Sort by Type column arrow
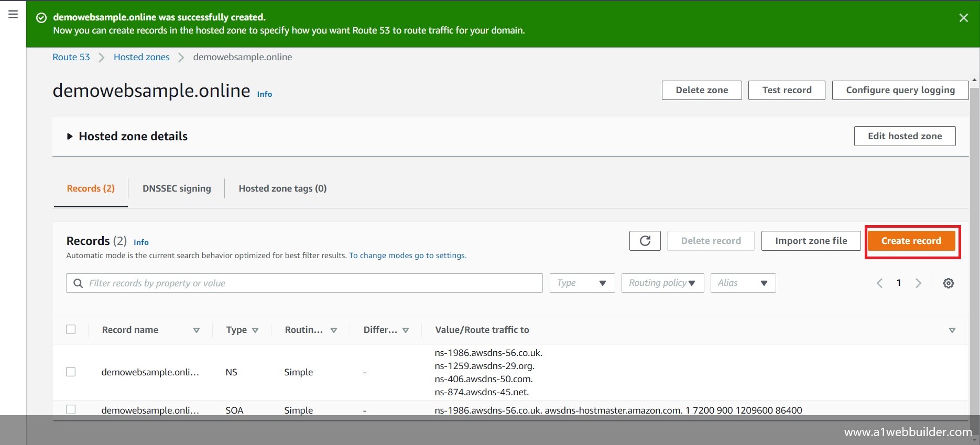The image size is (980, 445). pyautogui.click(x=255, y=330)
